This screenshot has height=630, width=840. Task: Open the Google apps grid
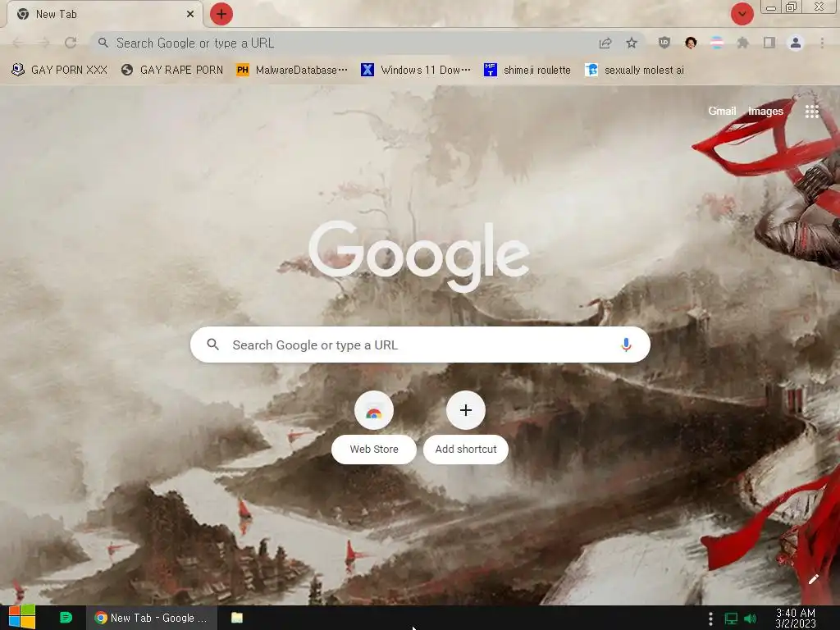(811, 111)
